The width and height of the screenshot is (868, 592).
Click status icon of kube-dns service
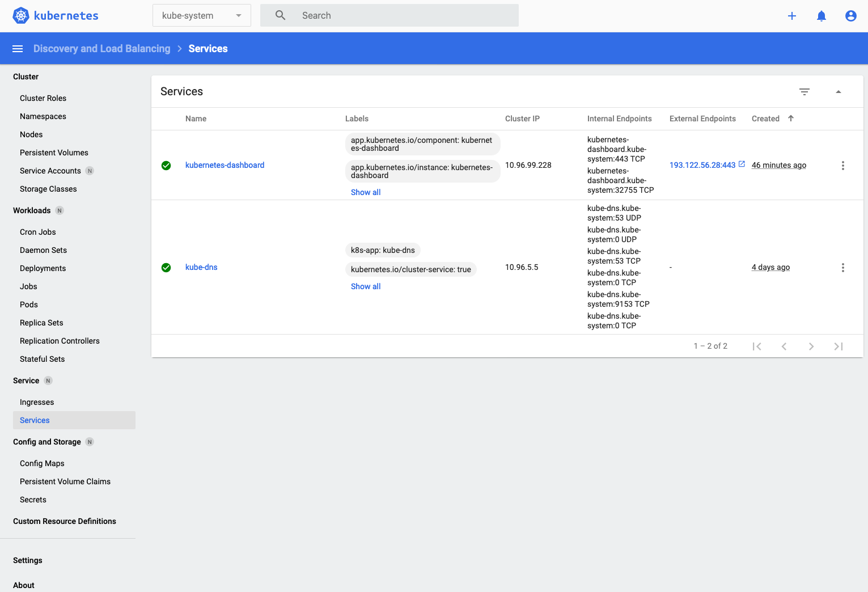166,268
